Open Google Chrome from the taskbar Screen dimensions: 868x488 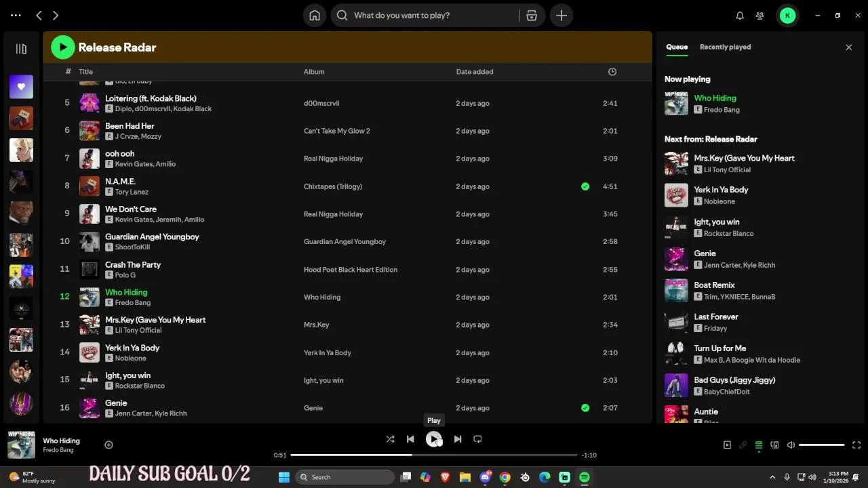505,477
